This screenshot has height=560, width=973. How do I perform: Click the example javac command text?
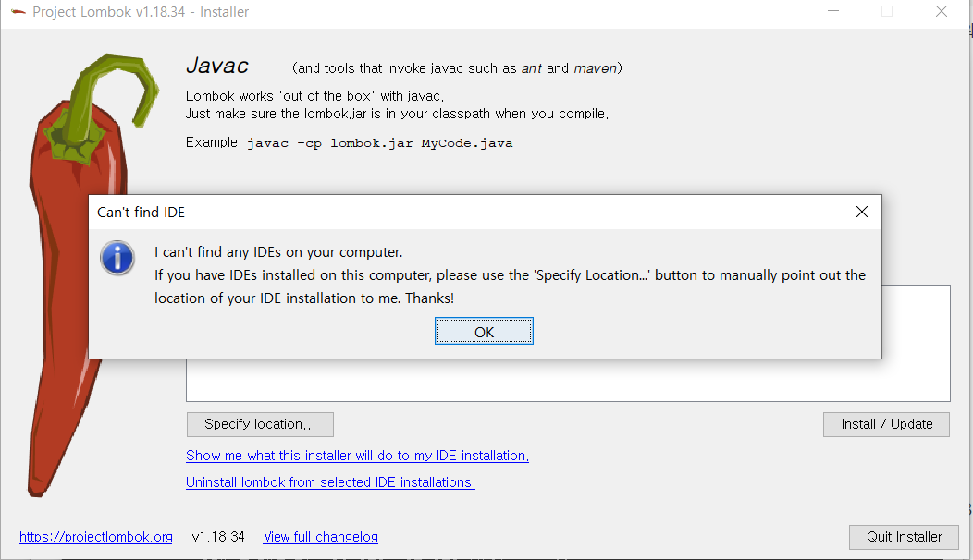pos(380,143)
